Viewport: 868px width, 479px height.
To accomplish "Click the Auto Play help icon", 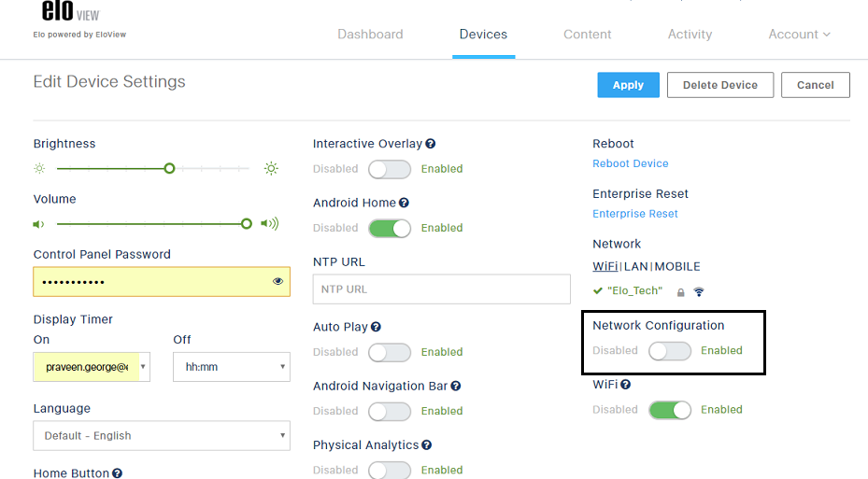I will click(376, 327).
